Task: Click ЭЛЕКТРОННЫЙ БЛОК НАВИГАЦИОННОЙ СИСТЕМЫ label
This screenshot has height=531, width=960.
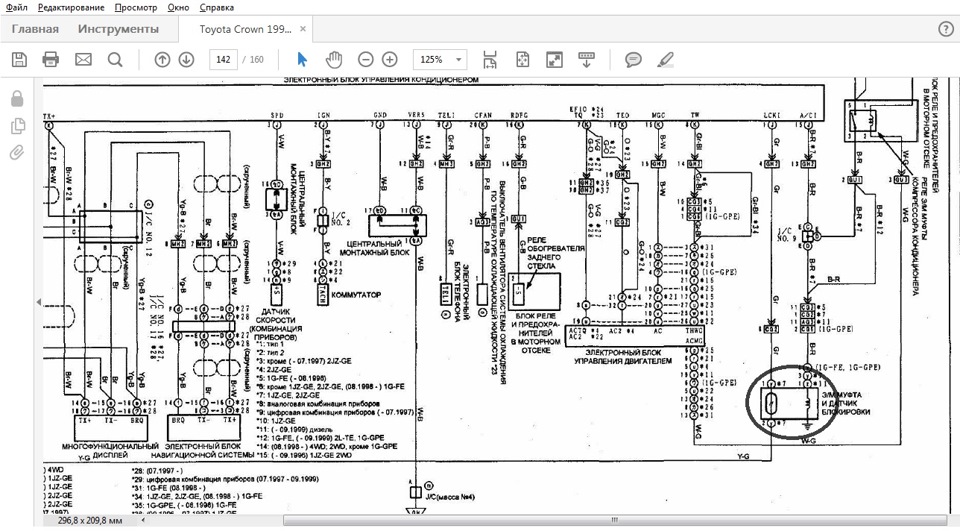Action: pos(203,451)
